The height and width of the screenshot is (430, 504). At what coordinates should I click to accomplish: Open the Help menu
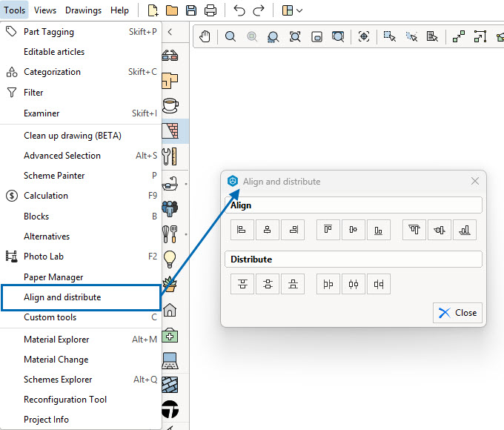coord(119,10)
